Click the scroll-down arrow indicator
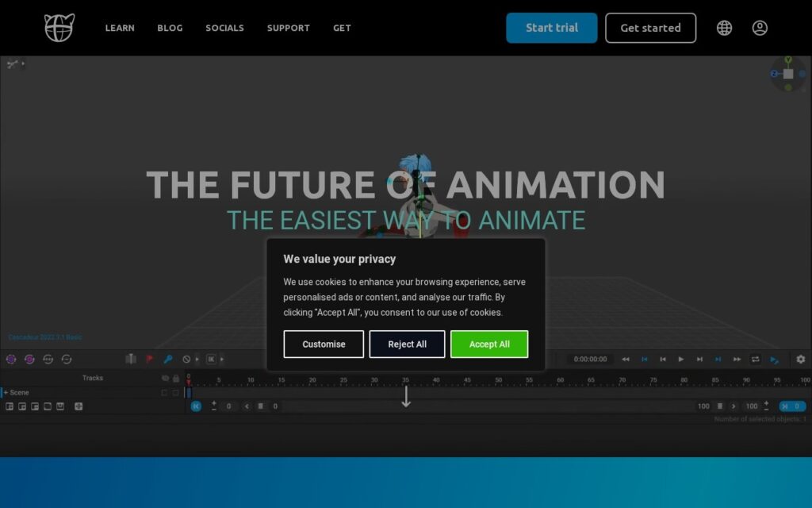This screenshot has width=812, height=508. 406,396
